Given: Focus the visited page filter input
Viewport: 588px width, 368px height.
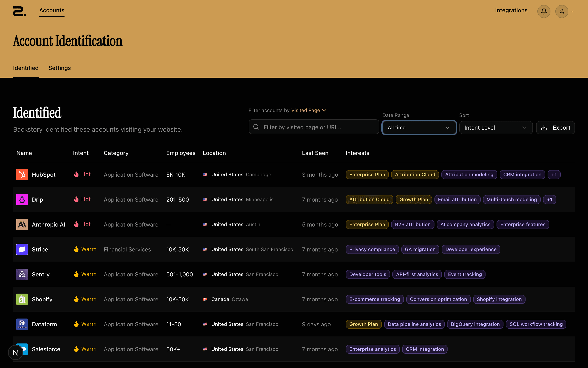Looking at the screenshot, I should point(314,127).
